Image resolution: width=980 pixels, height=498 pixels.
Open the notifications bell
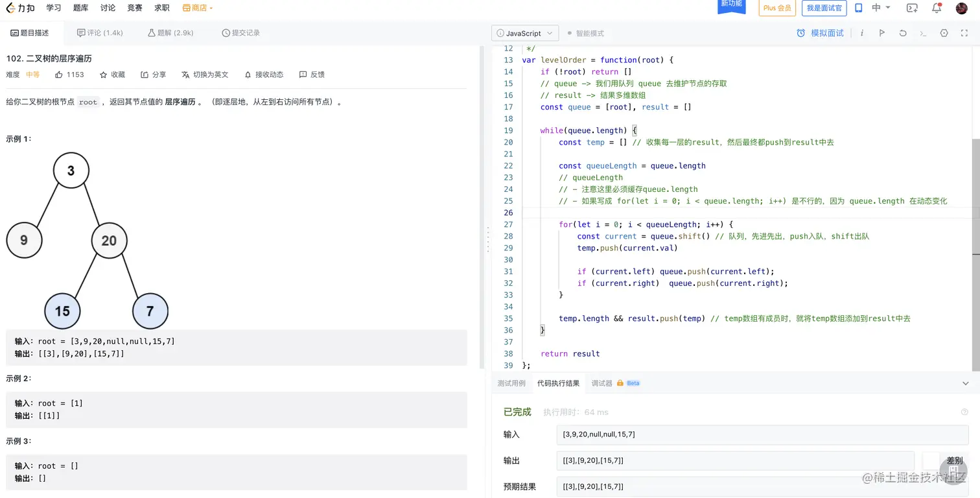(937, 8)
